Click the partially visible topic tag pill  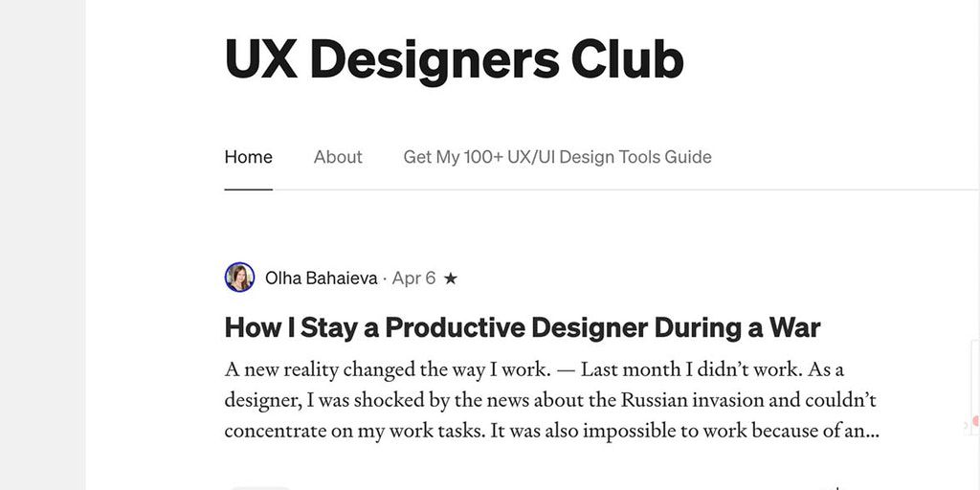pos(260,487)
